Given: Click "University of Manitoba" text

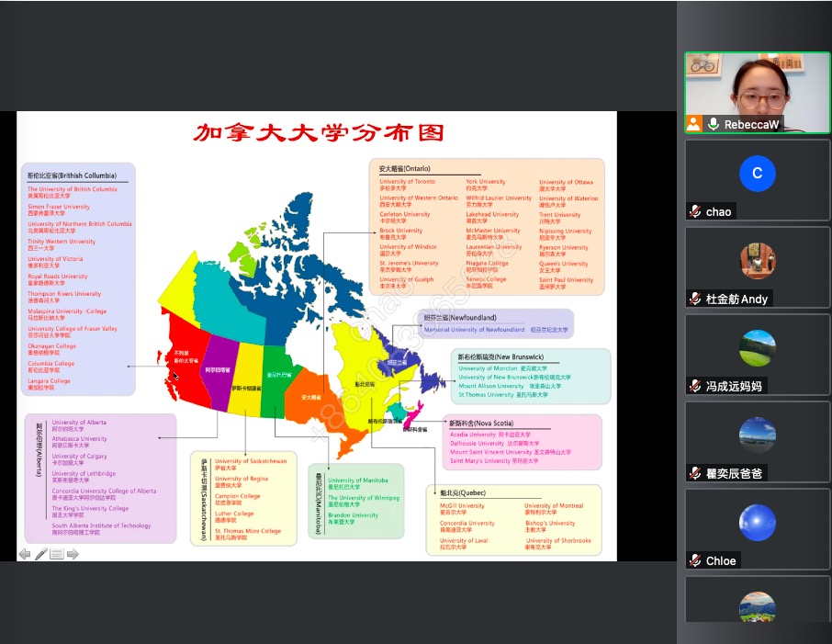Looking at the screenshot, I should pyautogui.click(x=357, y=480).
